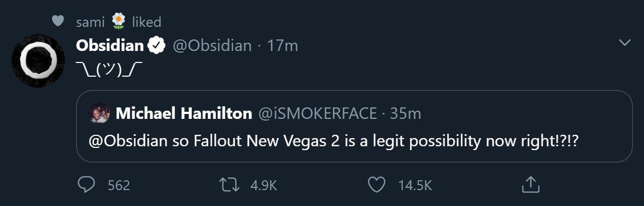Click the @iSMOKERFACE handle
The width and height of the screenshot is (644, 206).
(318, 113)
